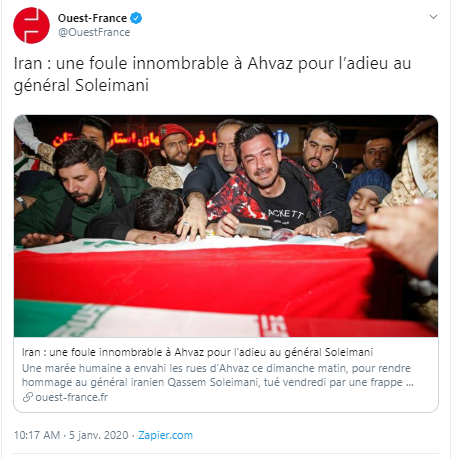Click the red flag-draped coffin in photo

193,275
